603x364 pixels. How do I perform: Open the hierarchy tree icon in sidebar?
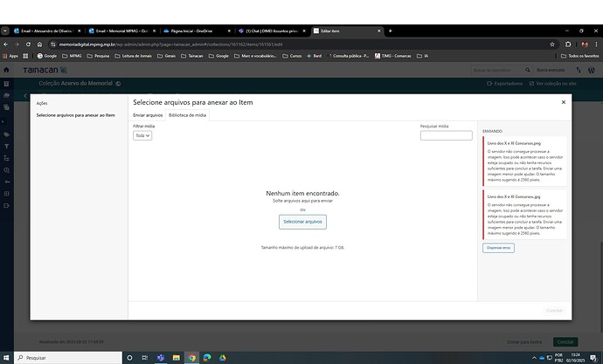[x=6, y=158]
